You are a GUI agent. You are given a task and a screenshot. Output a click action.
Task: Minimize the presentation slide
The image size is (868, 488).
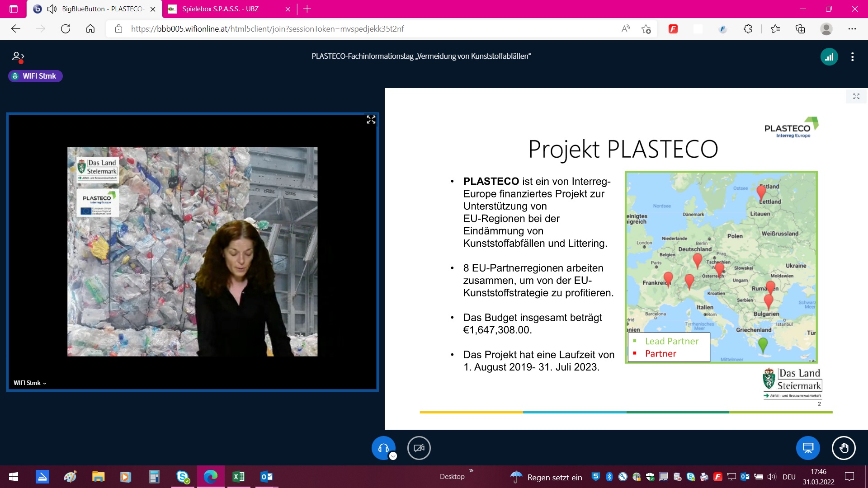856,96
